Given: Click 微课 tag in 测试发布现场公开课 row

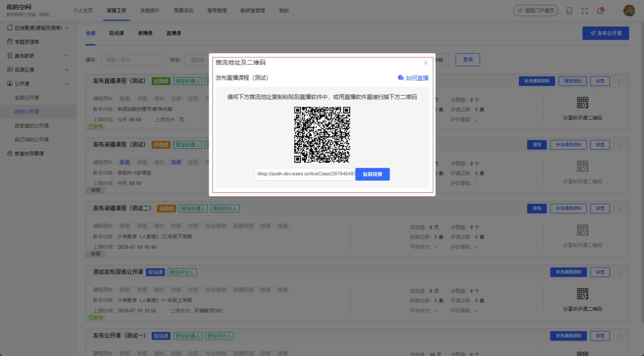Looking at the screenshot, I should pos(265,290).
